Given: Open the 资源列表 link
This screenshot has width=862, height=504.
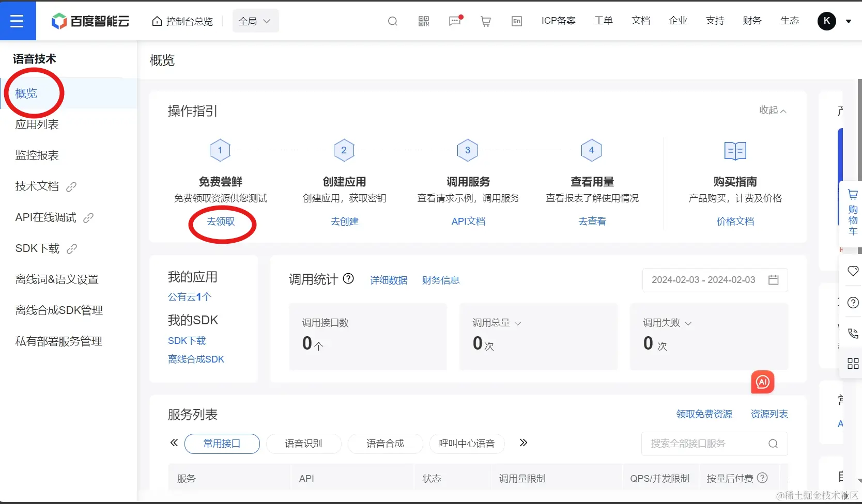Looking at the screenshot, I should coord(769,414).
